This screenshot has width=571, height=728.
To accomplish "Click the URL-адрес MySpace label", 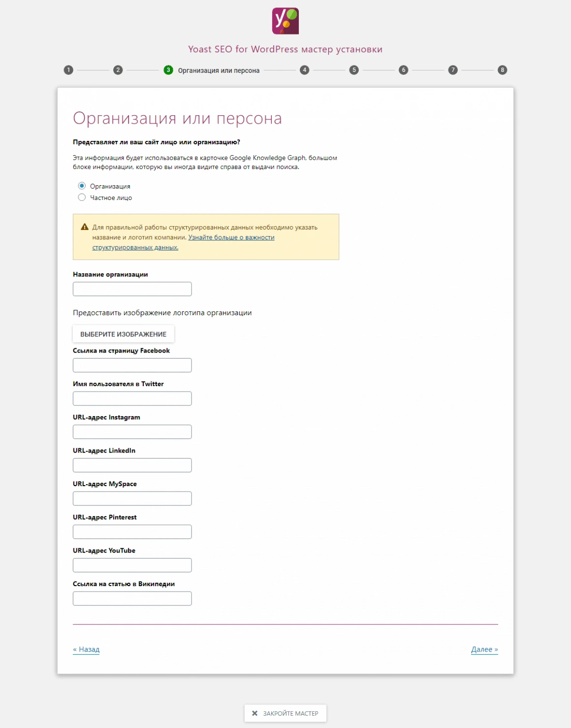I will click(x=105, y=484).
